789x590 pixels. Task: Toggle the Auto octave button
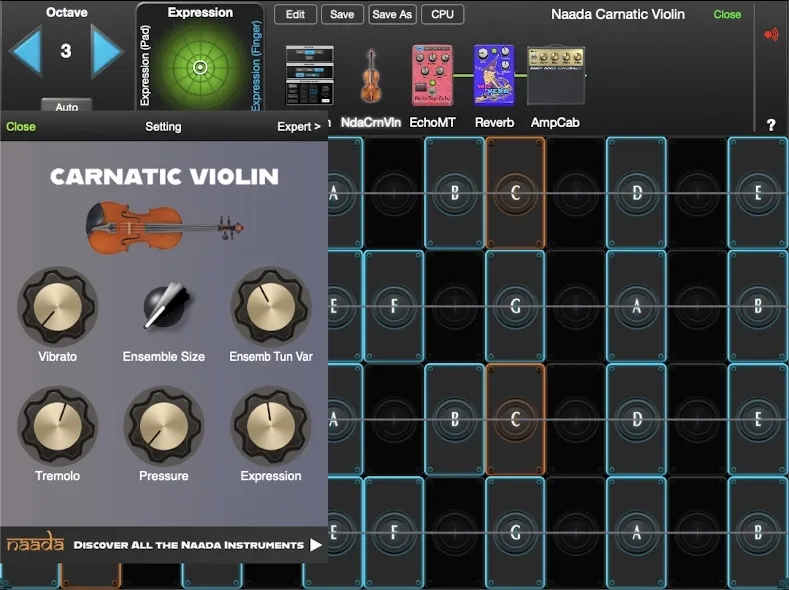pos(66,106)
